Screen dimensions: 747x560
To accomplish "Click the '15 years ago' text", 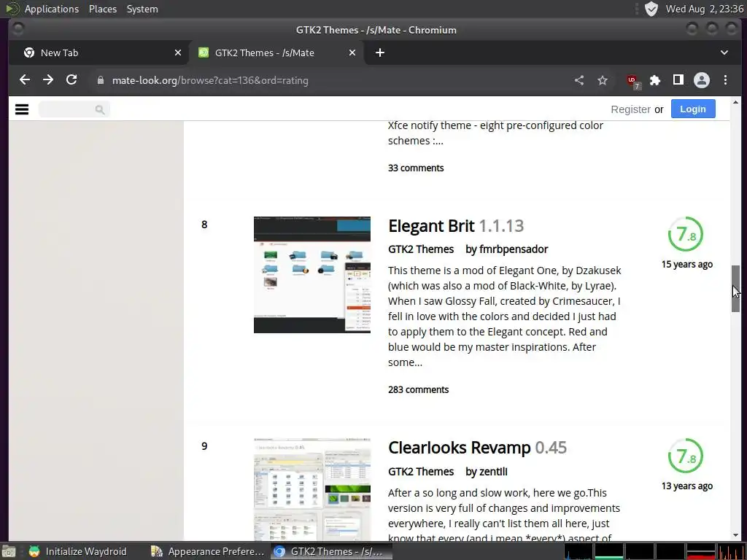I will [687, 264].
